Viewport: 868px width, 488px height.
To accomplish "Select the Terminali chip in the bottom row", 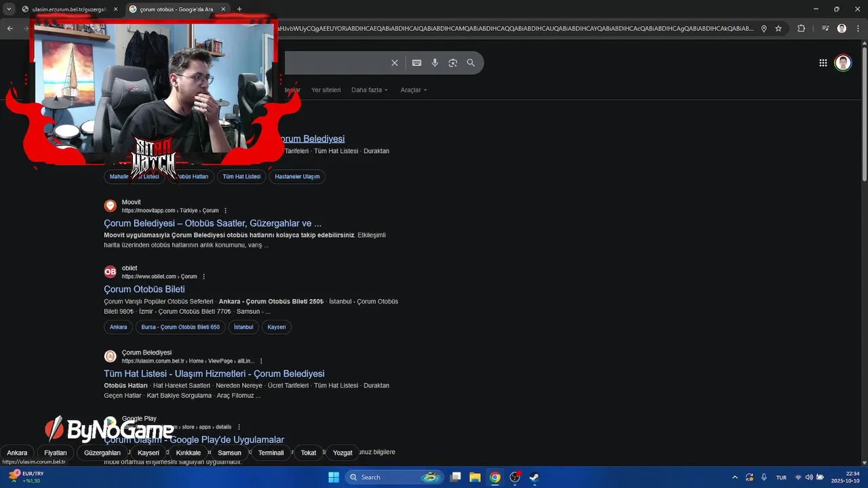I will (x=271, y=453).
